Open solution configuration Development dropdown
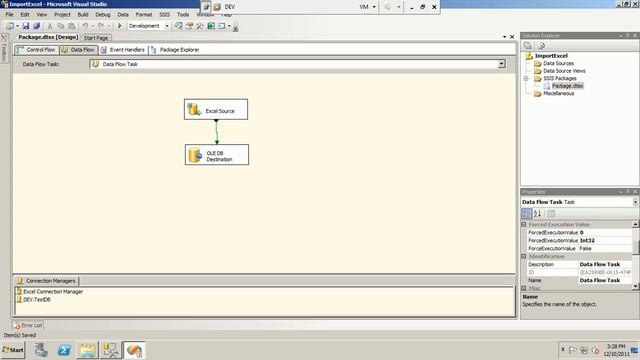This screenshot has width=640, height=360. point(167,26)
